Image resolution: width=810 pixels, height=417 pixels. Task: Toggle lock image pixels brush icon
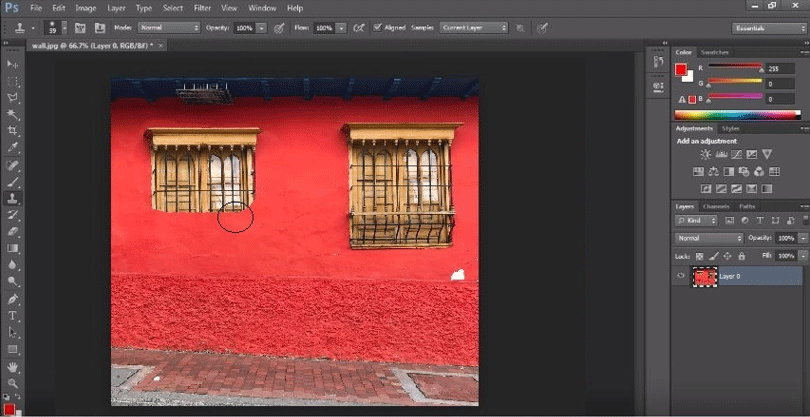click(x=713, y=256)
